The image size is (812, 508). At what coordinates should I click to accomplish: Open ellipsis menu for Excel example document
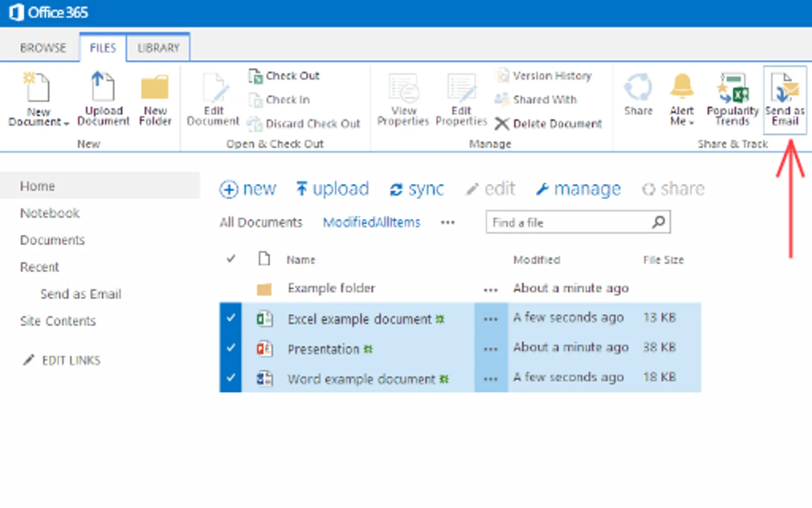pos(490,319)
